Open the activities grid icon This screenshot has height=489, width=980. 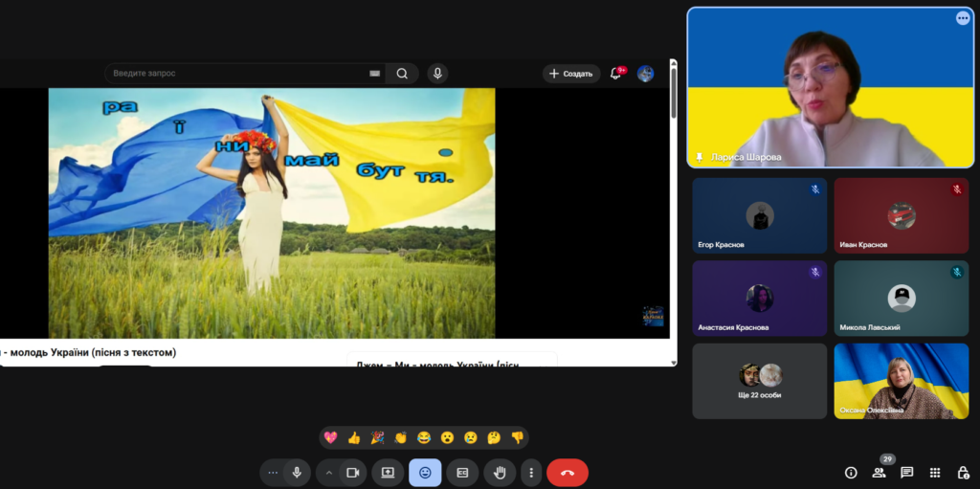point(935,473)
